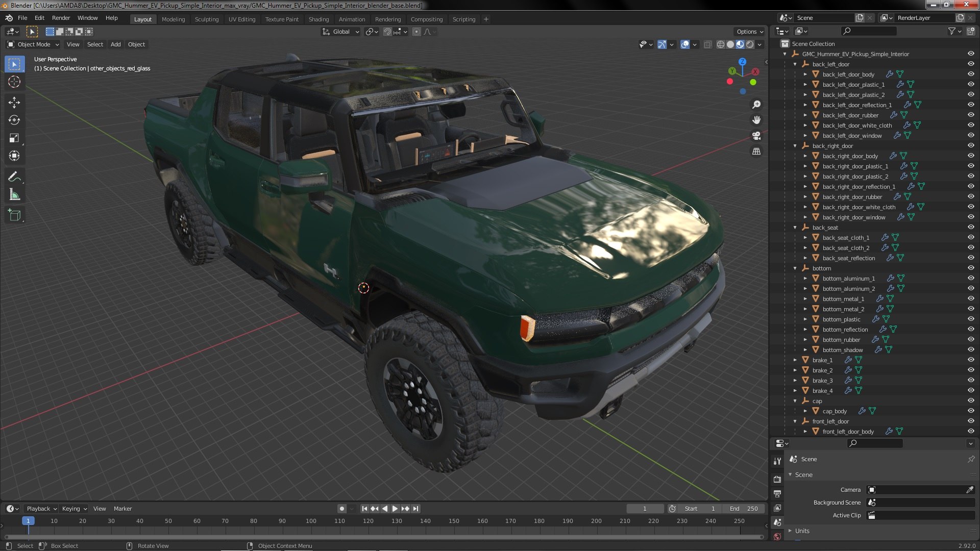Screen dimensions: 980x551
Task: Expand the Units panel
Action: (x=802, y=531)
